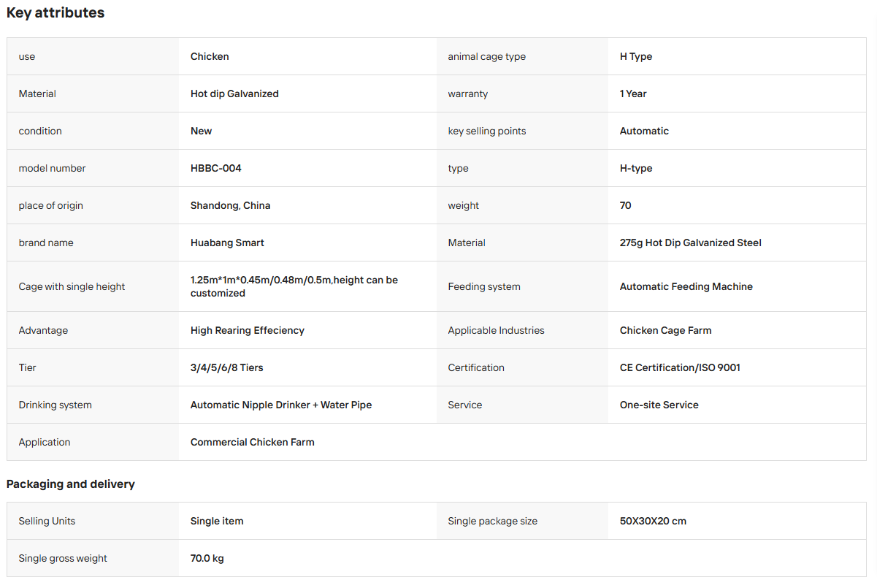Select the 3/4/5/6/8 Tiers value
The height and width of the screenshot is (588, 877).
227,367
